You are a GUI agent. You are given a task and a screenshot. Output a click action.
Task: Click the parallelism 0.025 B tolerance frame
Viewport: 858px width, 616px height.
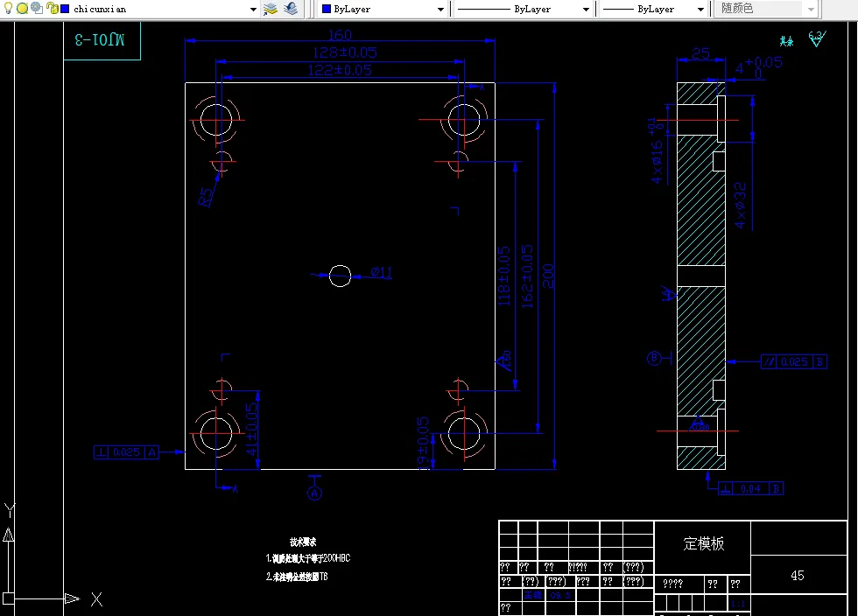click(x=794, y=361)
